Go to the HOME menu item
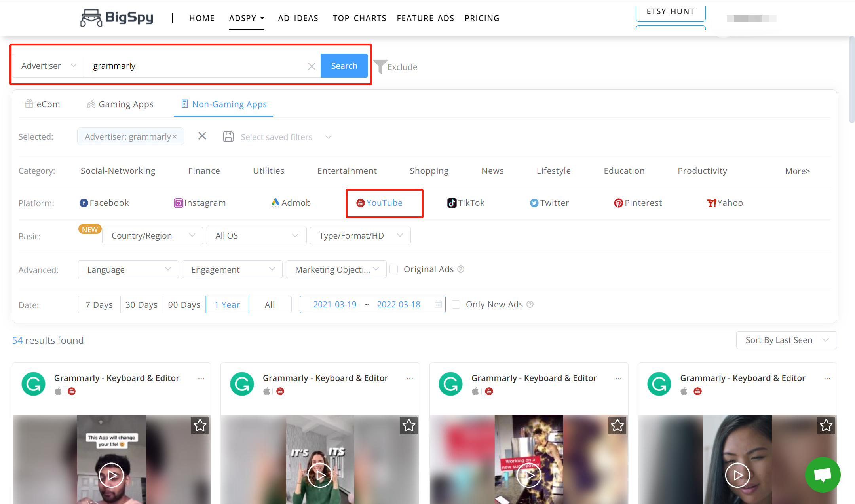855x504 pixels. click(x=202, y=18)
